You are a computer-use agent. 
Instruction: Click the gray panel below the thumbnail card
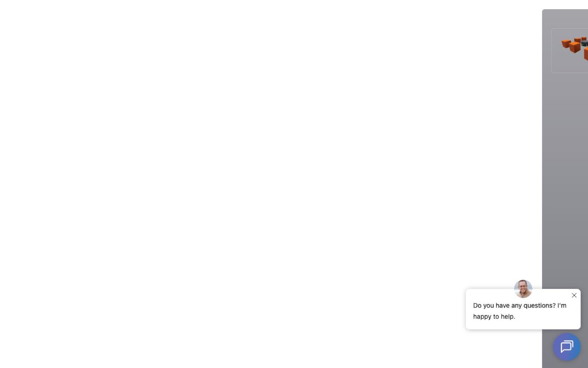point(565,166)
